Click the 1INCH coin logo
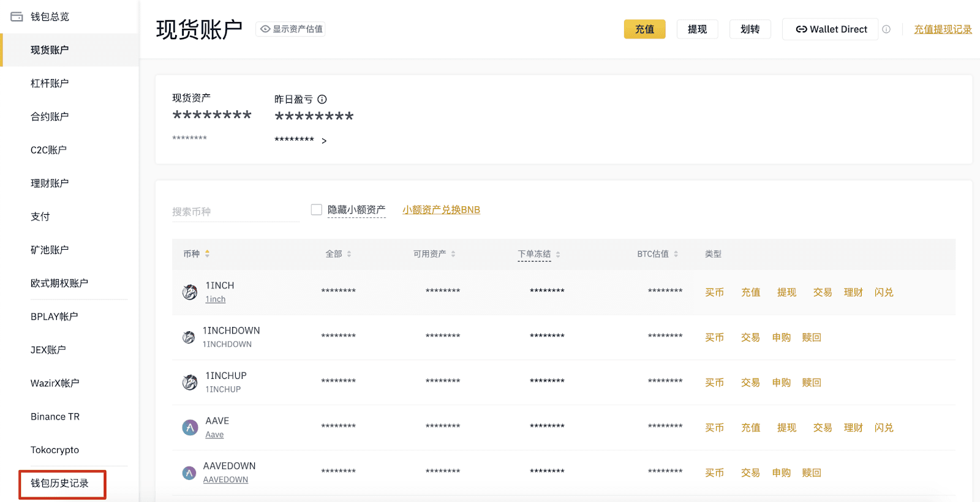 pos(190,292)
